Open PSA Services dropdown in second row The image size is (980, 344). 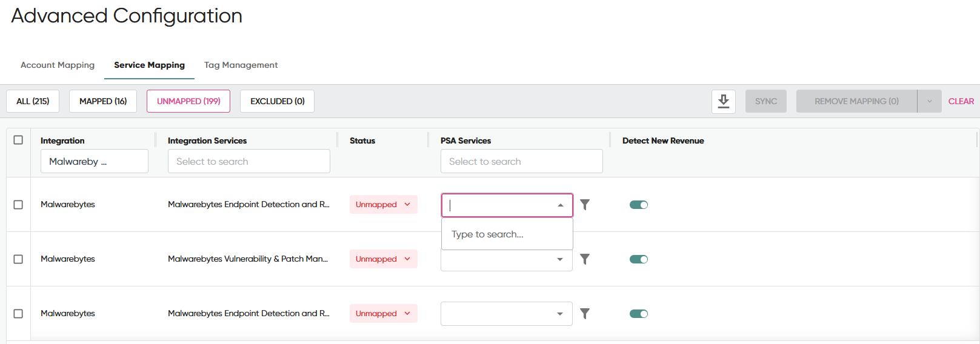[506, 260]
